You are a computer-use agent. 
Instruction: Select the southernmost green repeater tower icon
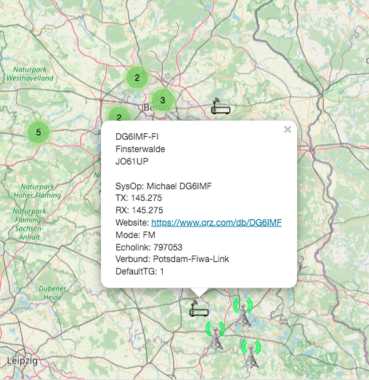[251, 354]
